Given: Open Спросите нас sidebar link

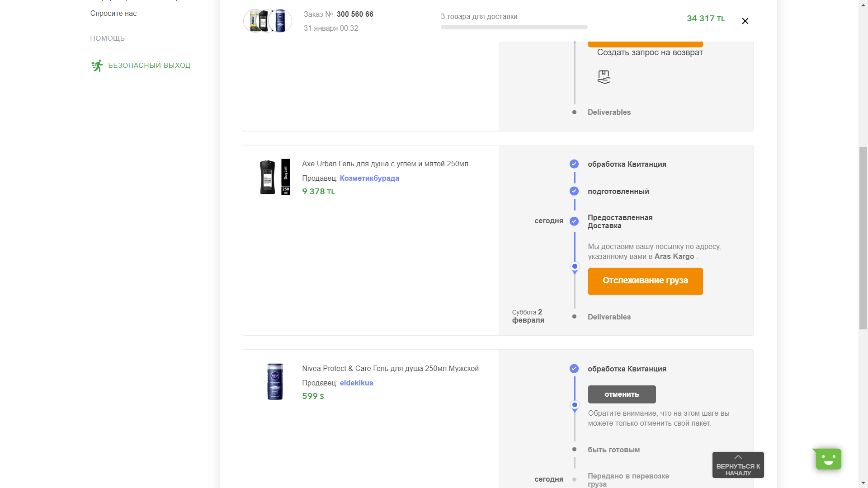Looking at the screenshot, I should (x=113, y=14).
